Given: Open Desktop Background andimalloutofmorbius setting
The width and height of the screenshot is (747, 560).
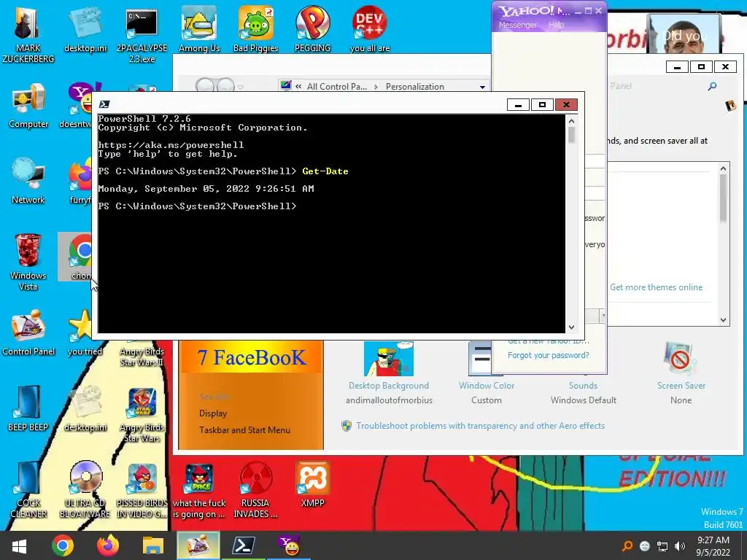Looking at the screenshot, I should tap(389, 374).
